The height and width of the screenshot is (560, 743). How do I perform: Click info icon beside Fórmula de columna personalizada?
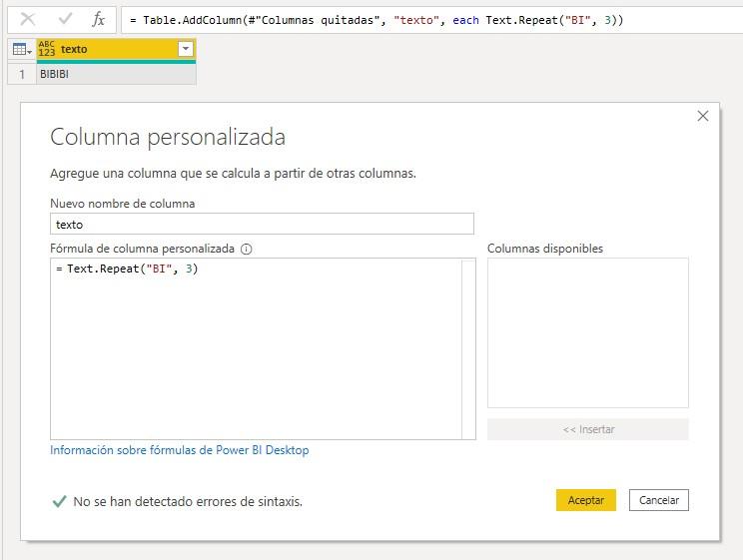tap(247, 249)
